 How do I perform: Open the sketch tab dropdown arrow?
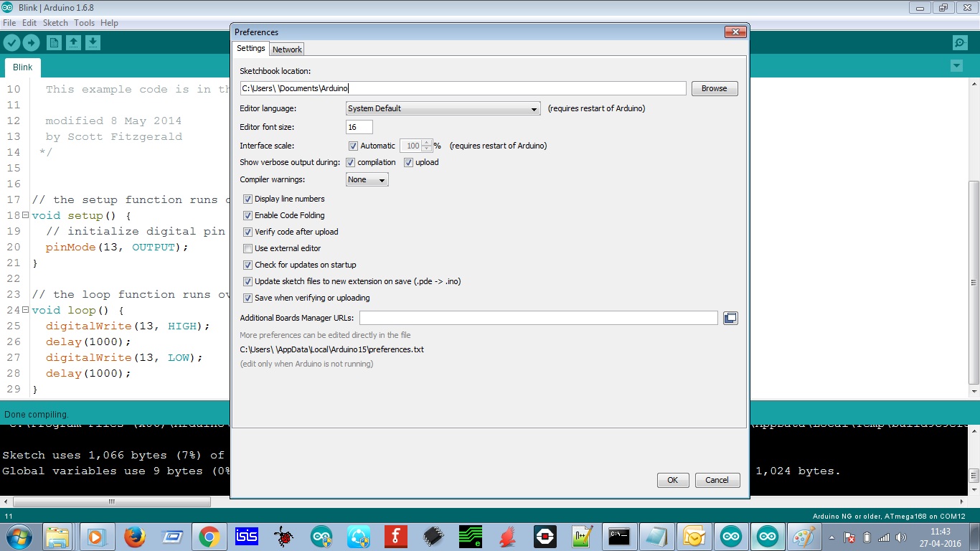pyautogui.click(x=956, y=66)
